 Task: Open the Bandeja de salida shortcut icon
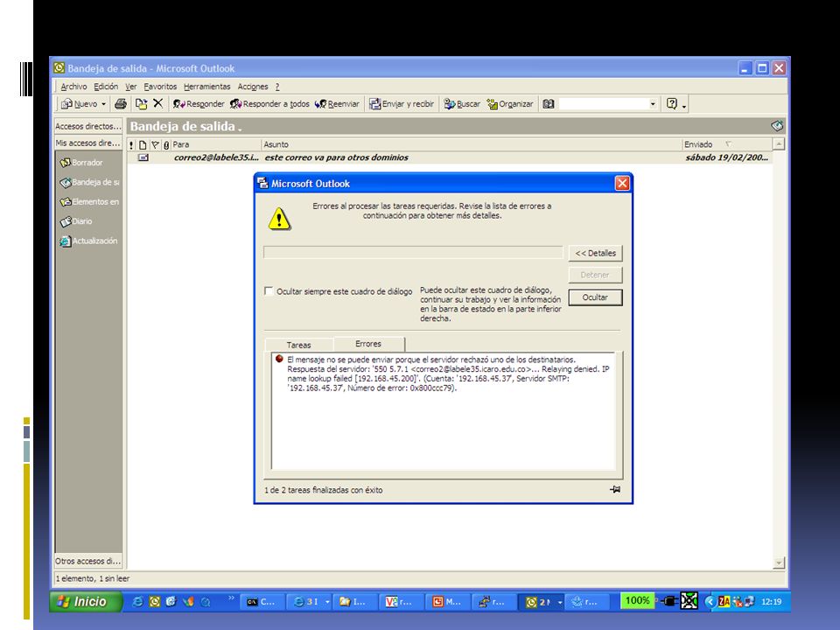66,183
